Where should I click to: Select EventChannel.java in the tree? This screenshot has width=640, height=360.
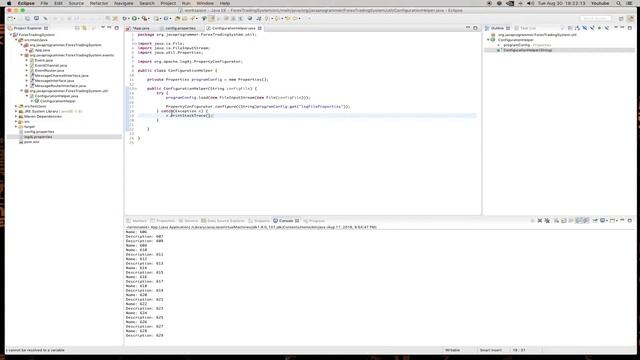(x=51, y=65)
